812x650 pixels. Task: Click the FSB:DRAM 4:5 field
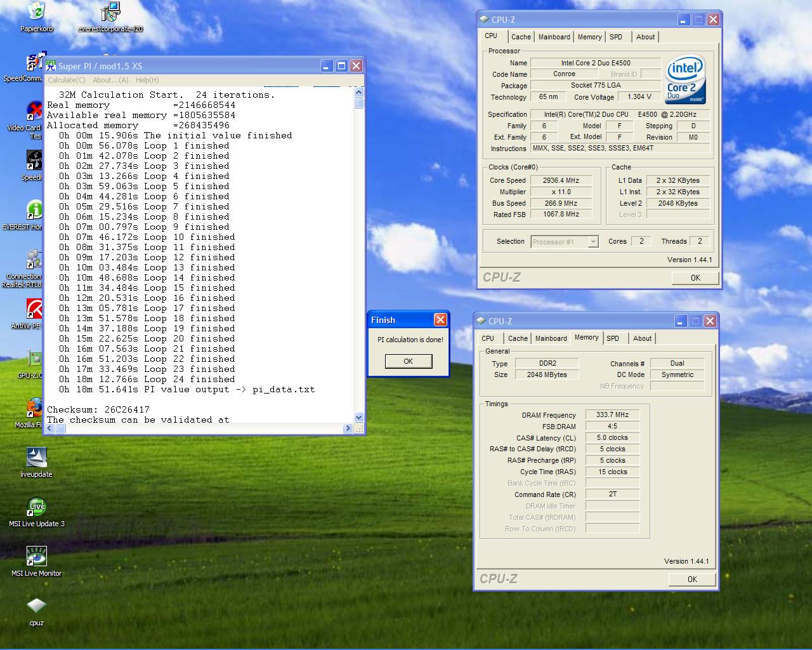612,426
